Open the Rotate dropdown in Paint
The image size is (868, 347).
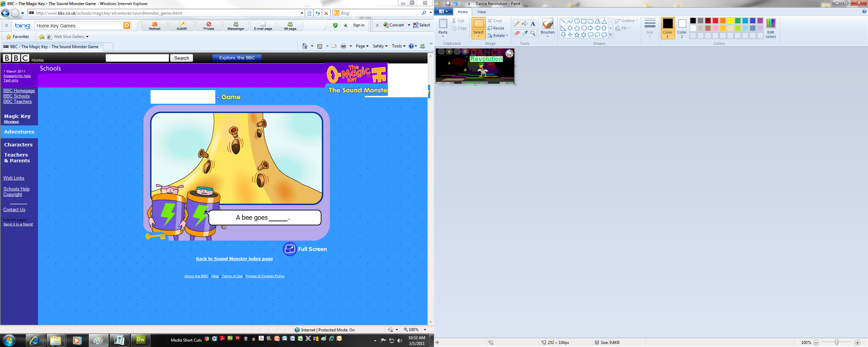click(x=498, y=36)
